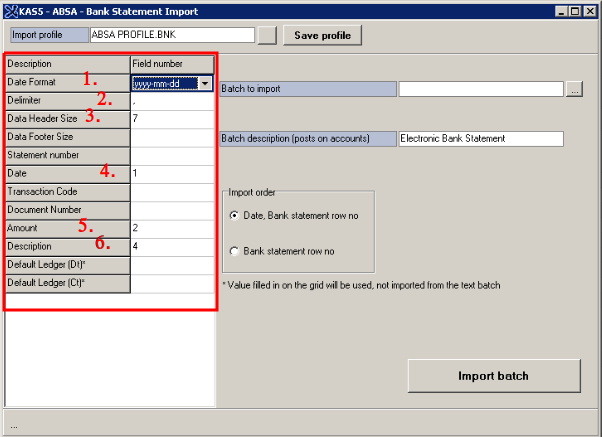Click the Amount row label
This screenshot has width=602, height=437.
[x=68, y=229]
